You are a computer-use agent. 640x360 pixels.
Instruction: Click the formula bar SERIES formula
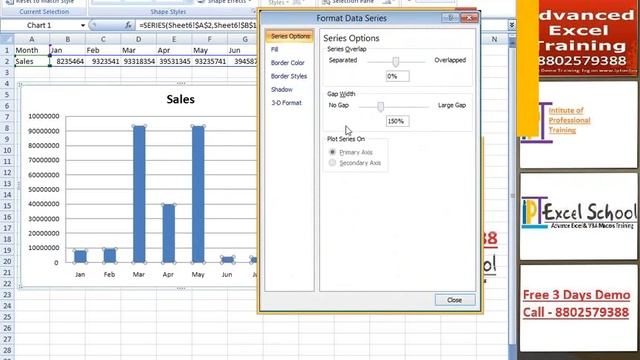click(x=198, y=25)
